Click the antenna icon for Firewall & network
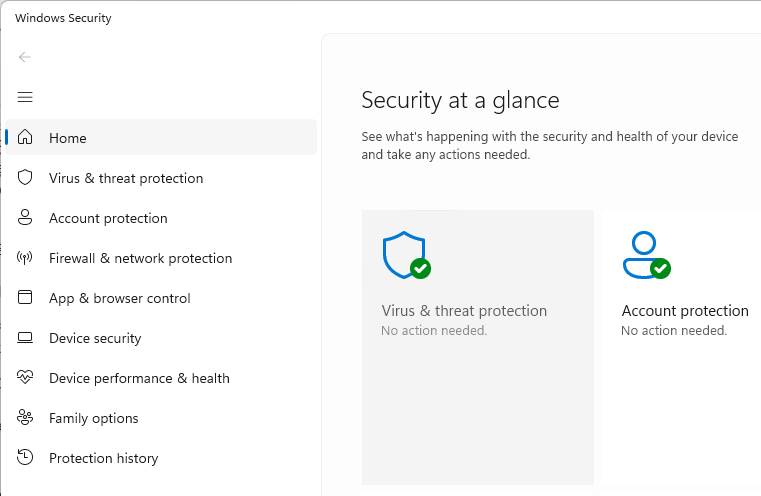761x496 pixels. point(25,257)
